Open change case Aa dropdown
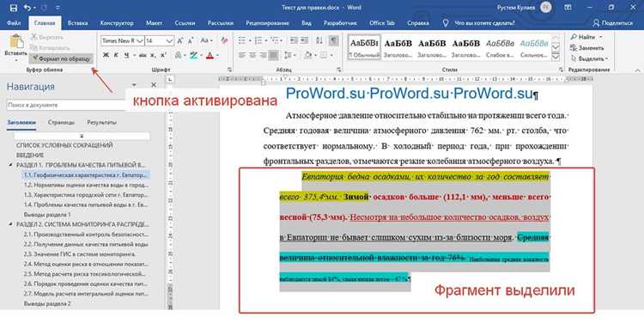This screenshot has height=323, width=644. point(206,40)
